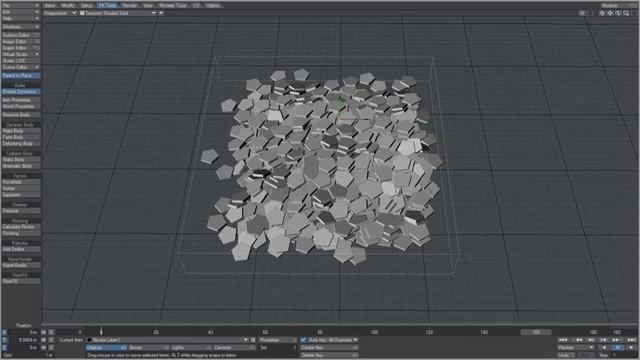640x360 pixels.
Task: Select Static Body
Action: tap(20, 160)
